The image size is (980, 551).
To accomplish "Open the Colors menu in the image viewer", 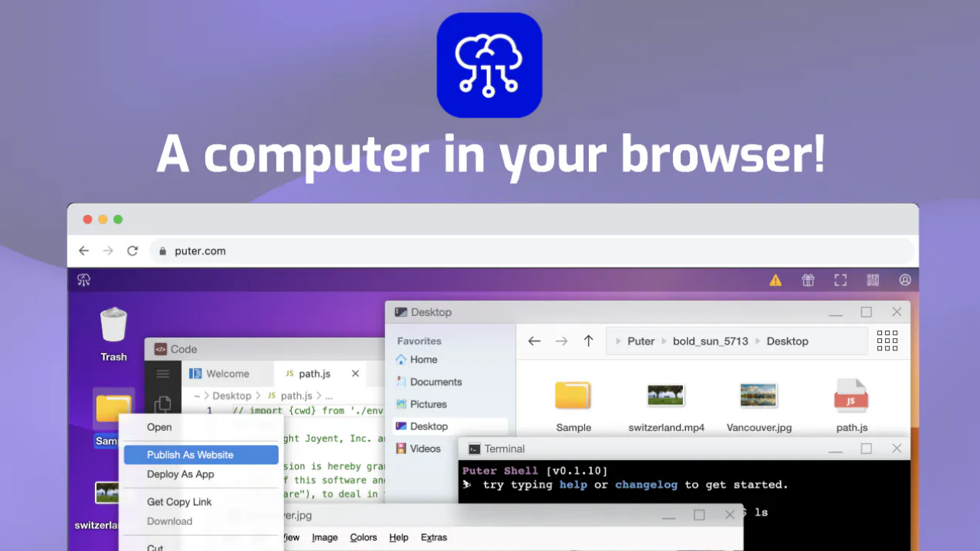I will coord(363,537).
